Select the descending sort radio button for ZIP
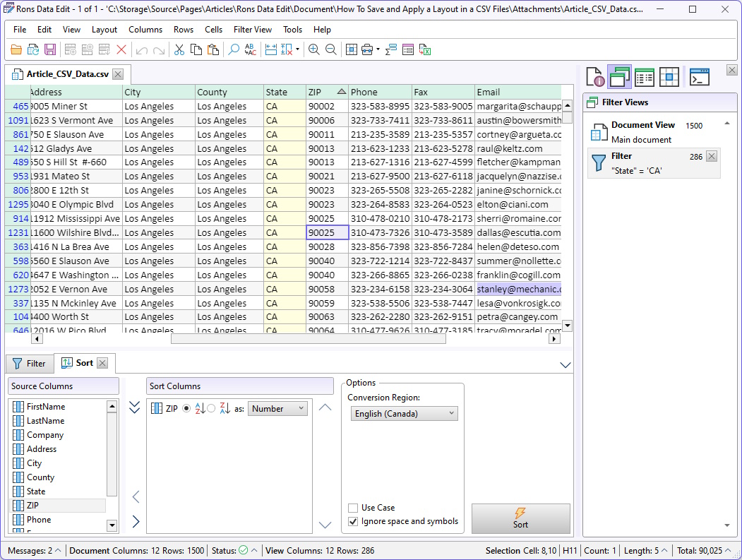 point(211,407)
